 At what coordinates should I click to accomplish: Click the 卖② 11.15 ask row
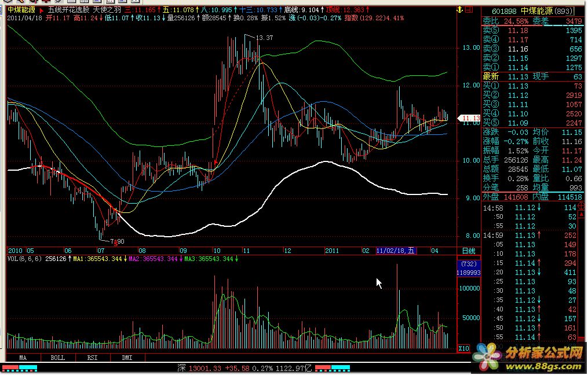532,58
